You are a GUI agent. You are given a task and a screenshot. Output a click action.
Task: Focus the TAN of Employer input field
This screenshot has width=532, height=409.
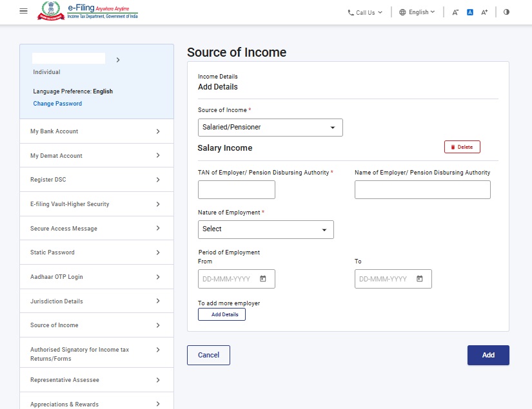pos(237,189)
